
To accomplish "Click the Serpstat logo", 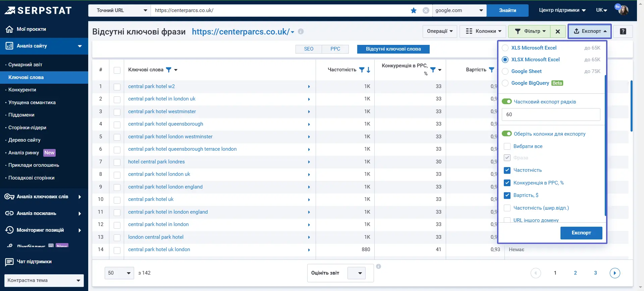I will click(38, 10).
